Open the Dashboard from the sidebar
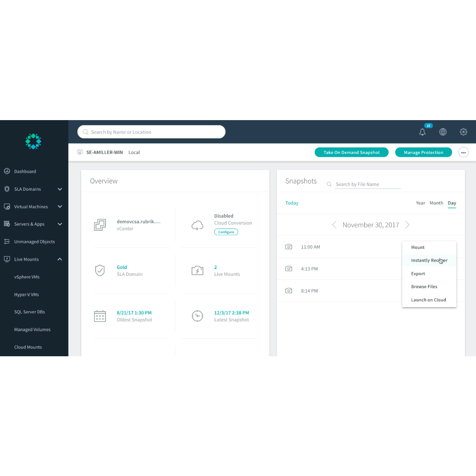 point(25,171)
